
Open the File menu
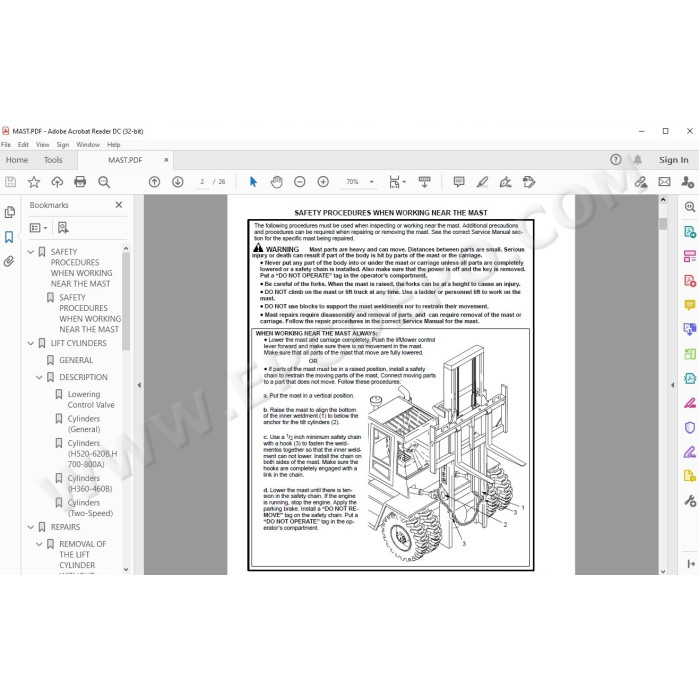(6, 145)
